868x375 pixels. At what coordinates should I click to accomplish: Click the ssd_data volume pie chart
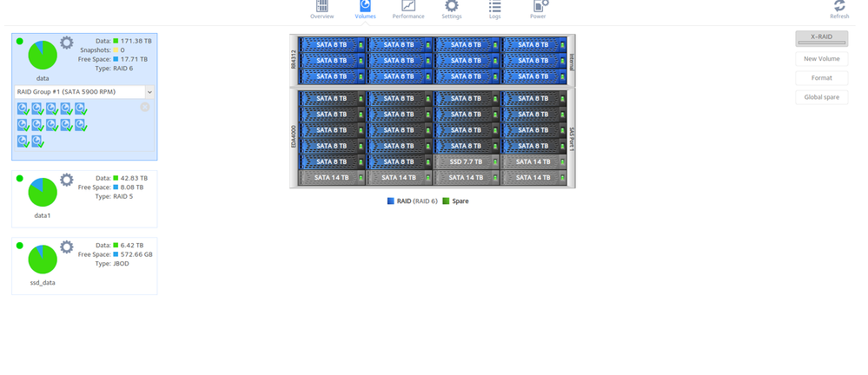43,260
